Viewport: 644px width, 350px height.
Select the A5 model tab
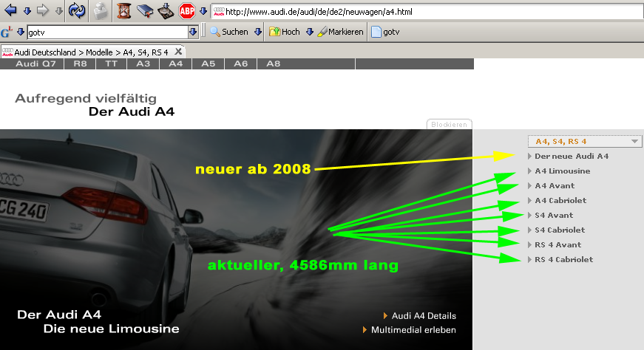208,64
